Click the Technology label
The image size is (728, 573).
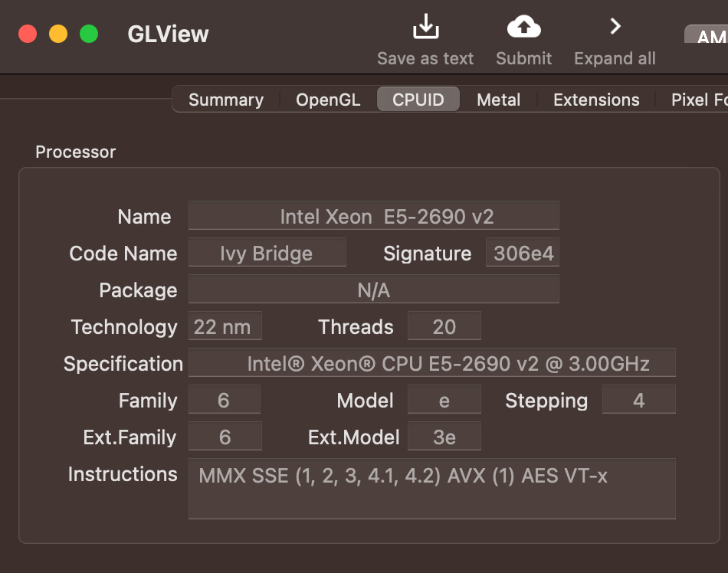pyautogui.click(x=124, y=327)
